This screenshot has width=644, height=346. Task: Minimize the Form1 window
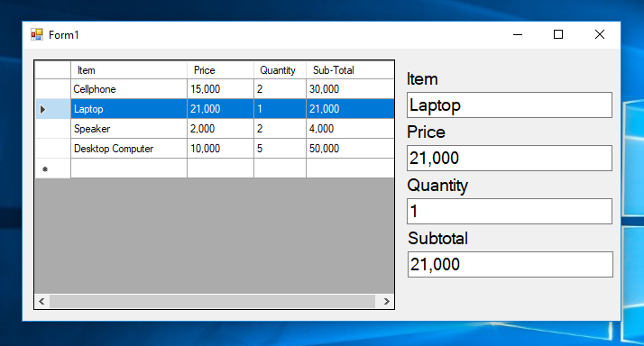(x=518, y=34)
